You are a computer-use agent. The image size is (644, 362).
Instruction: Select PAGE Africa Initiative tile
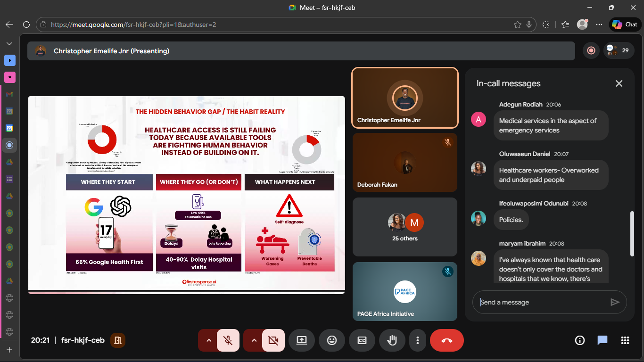(405, 292)
